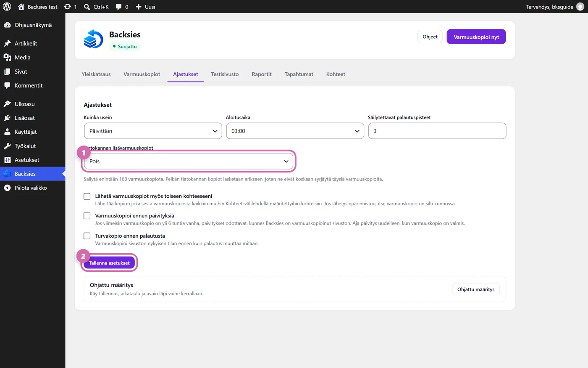Viewport: 588px width, 368px height.
Task: Click the Uusi plus icon
Action: 139,7
